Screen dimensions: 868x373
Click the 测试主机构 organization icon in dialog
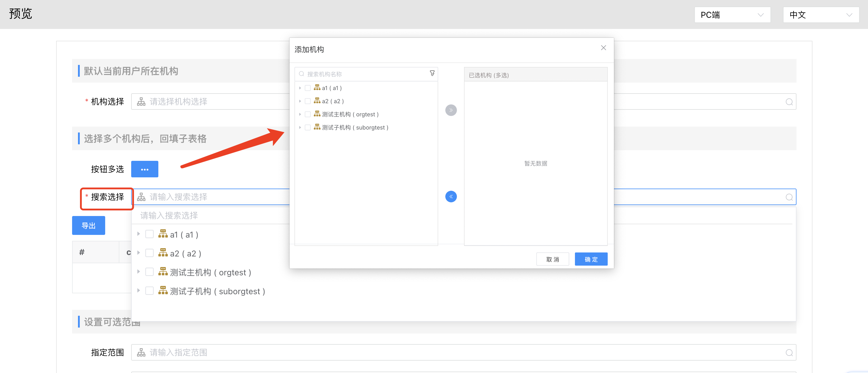(317, 114)
